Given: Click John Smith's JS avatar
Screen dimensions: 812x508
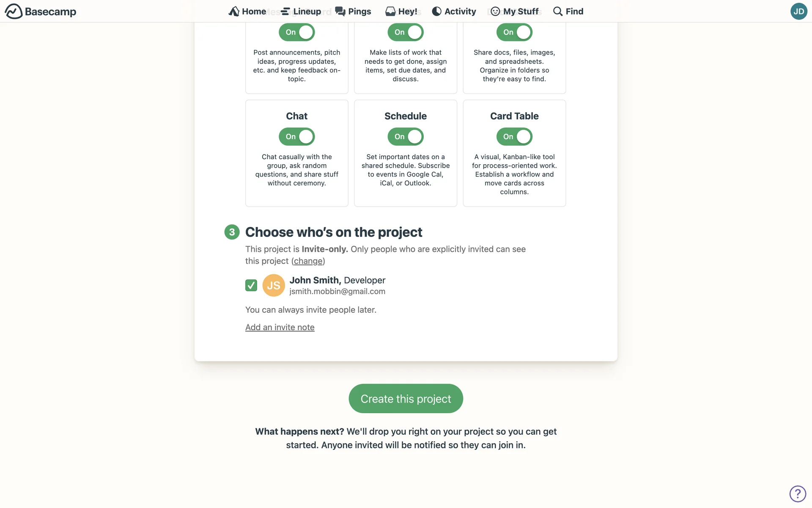Looking at the screenshot, I should click(274, 285).
